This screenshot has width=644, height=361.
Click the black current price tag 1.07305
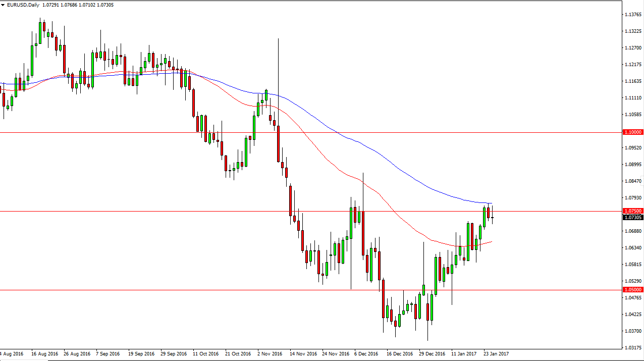633,218
